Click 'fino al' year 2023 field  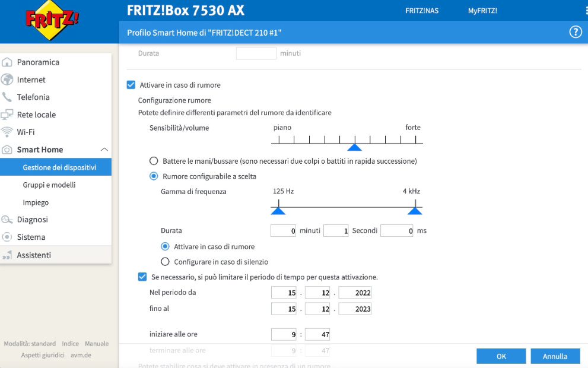tap(355, 309)
